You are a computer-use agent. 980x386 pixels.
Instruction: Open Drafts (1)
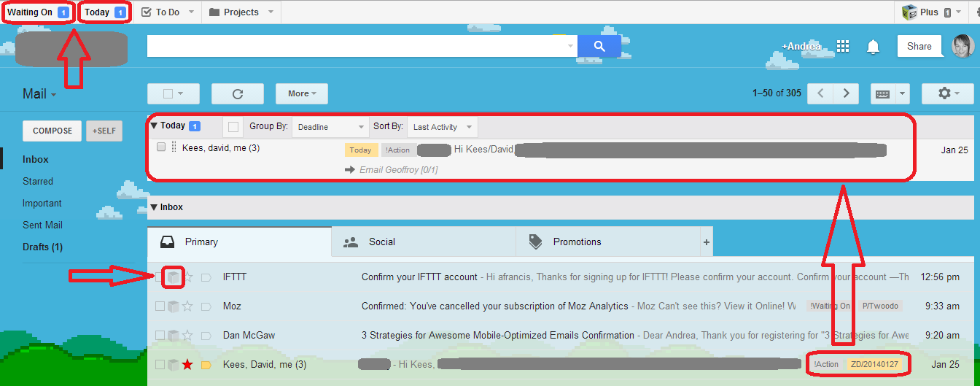(x=42, y=247)
